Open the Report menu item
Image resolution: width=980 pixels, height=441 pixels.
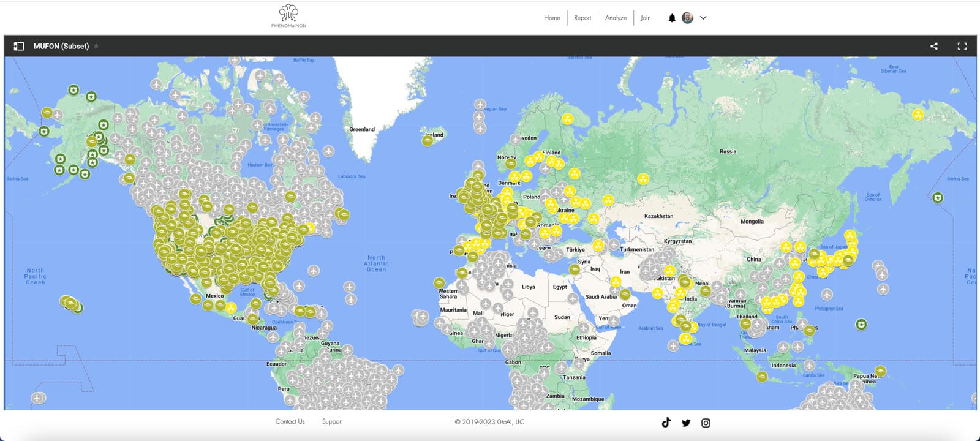pos(582,18)
